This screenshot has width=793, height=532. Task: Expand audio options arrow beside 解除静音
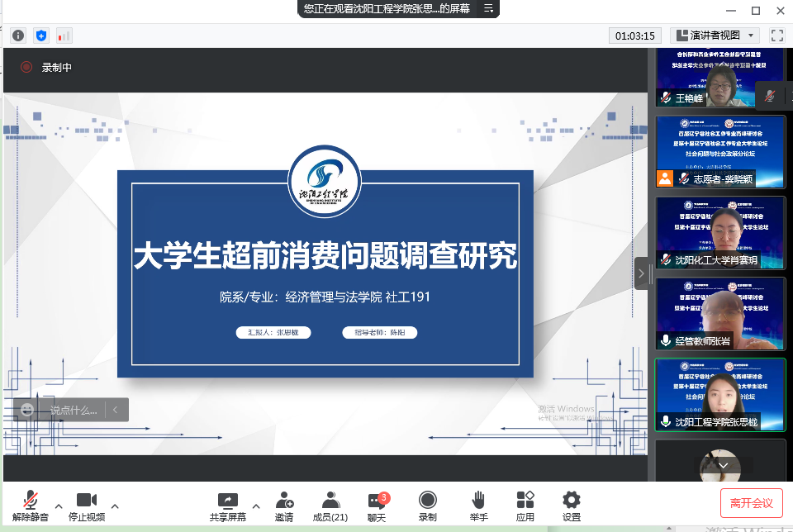point(58,506)
